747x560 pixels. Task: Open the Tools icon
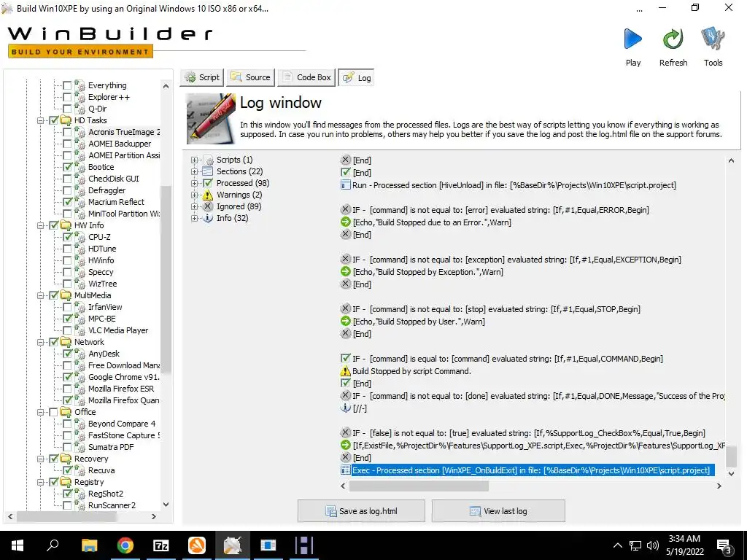click(x=713, y=39)
